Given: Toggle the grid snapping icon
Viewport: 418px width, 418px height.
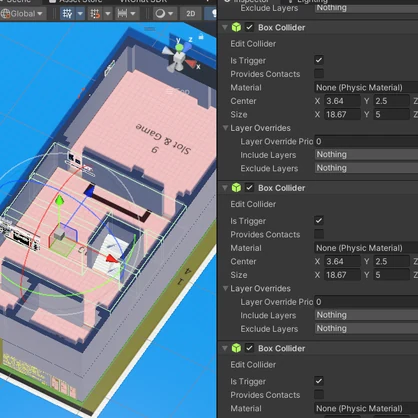Looking at the screenshot, I should click(95, 14).
